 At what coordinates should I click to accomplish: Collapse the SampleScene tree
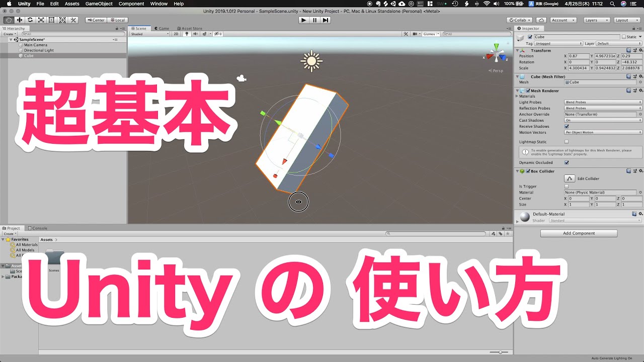point(11,39)
